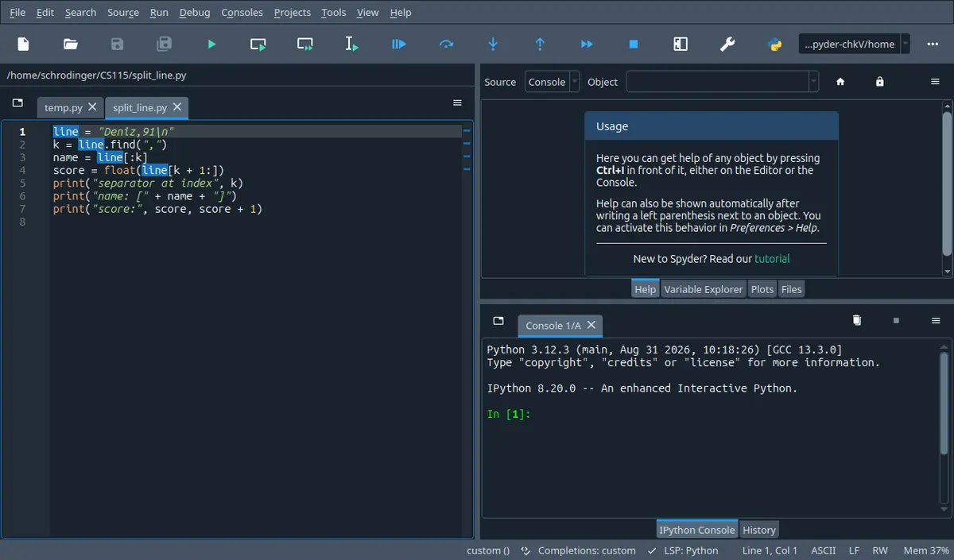This screenshot has width=954, height=560.
Task: Open the Source menu
Action: click(x=123, y=13)
